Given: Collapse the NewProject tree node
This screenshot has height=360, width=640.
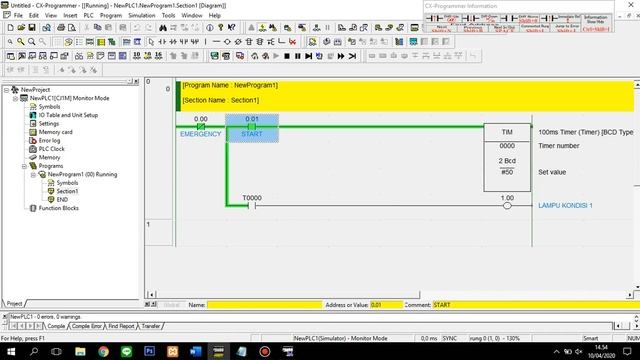Looking at the screenshot, I should (7, 90).
